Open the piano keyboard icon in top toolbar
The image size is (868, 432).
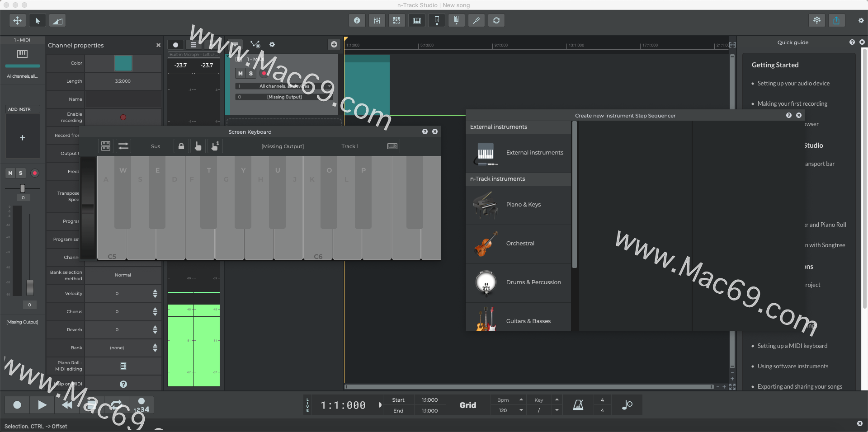[x=417, y=20]
